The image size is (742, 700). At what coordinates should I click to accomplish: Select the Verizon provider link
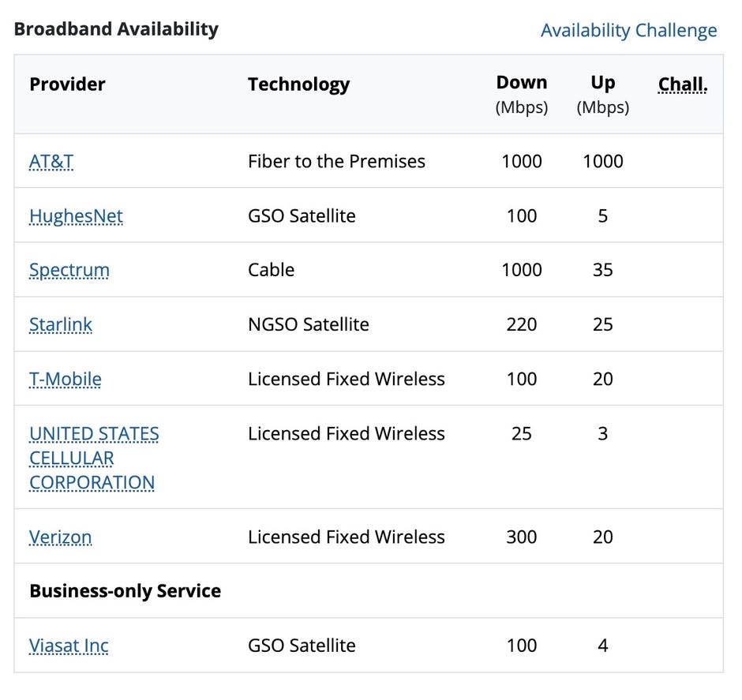click(x=61, y=537)
